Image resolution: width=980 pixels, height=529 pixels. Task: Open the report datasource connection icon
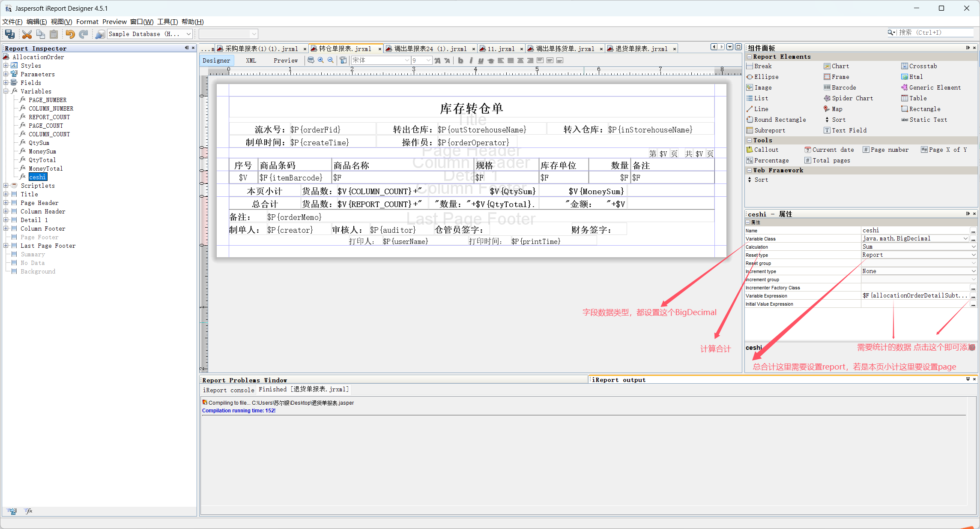click(100, 34)
